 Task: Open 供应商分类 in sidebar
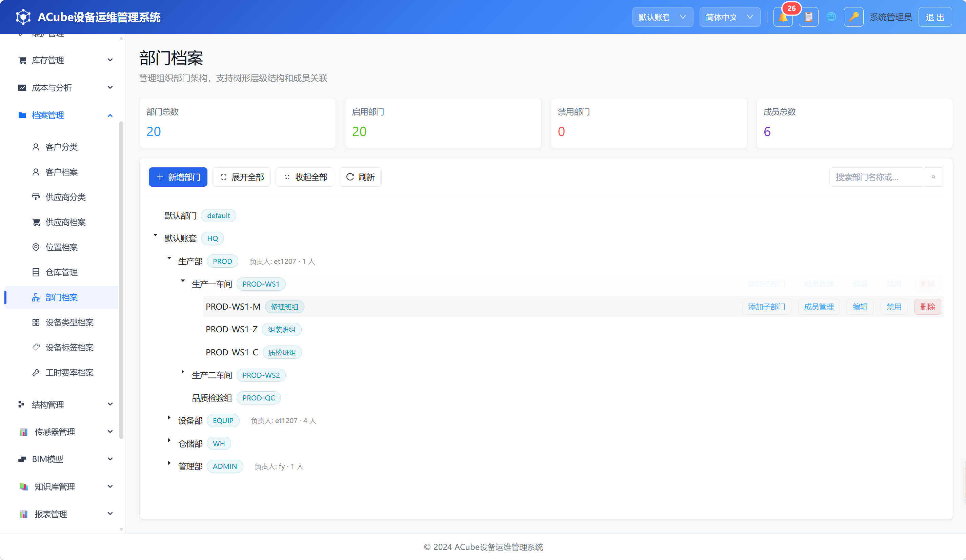(61, 197)
